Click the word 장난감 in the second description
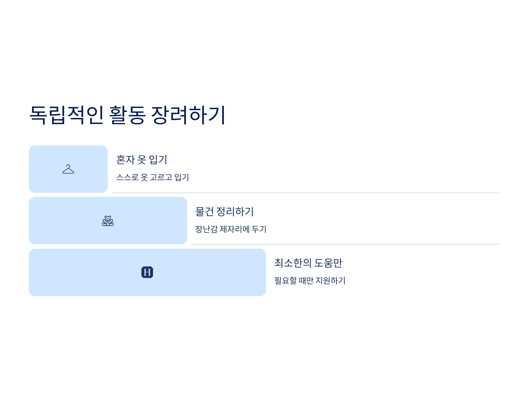This screenshot has width=532, height=399. (x=206, y=229)
